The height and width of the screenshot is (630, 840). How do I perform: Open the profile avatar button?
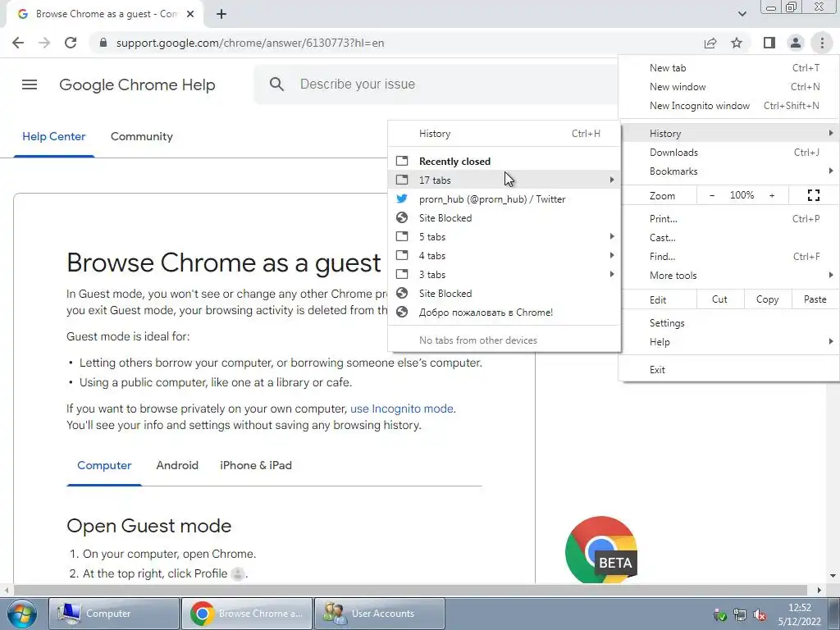tap(796, 43)
